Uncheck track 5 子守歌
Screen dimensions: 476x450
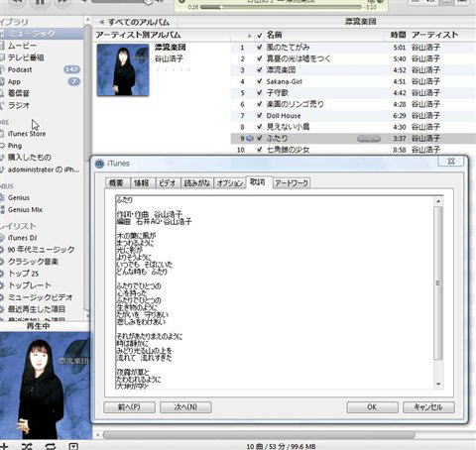pos(260,92)
